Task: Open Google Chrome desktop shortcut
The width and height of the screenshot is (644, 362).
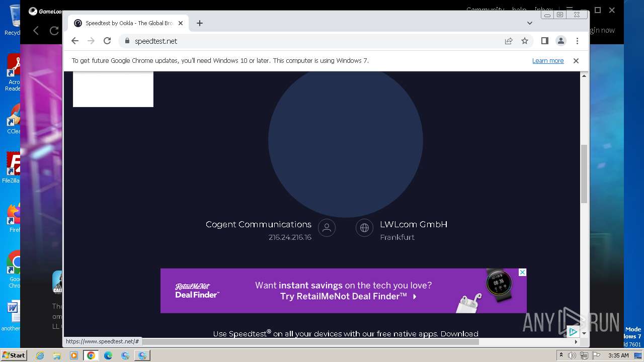Action: pyautogui.click(x=14, y=269)
